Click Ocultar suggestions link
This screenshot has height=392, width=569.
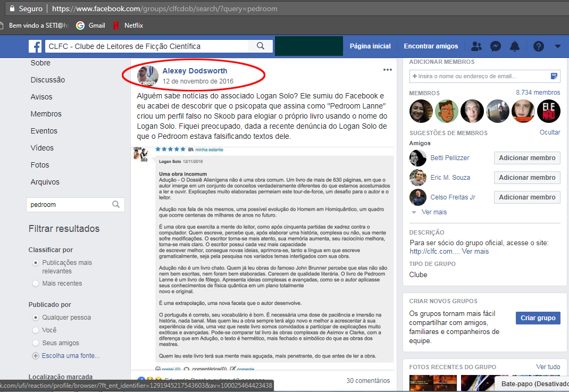pos(550,132)
